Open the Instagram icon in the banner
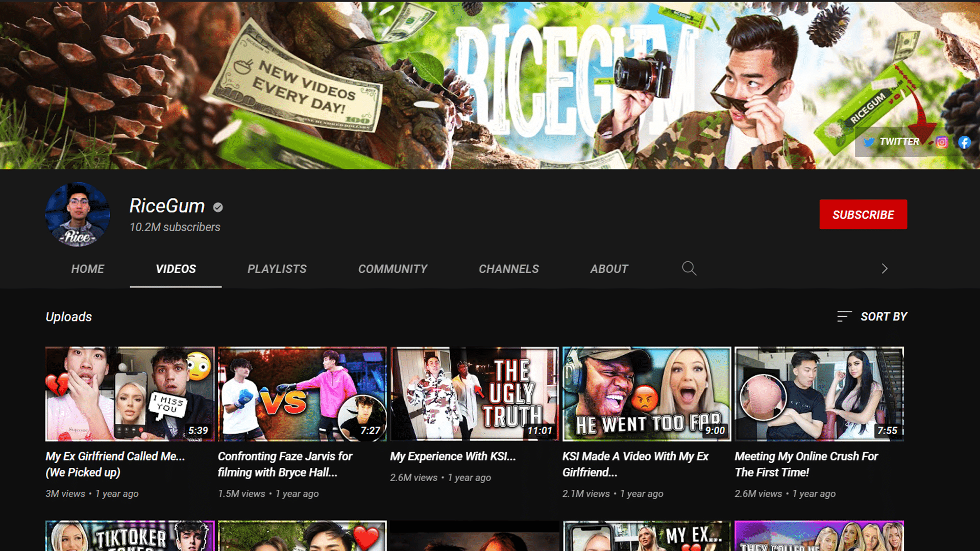Viewport: 980px width, 551px height. coord(942,142)
